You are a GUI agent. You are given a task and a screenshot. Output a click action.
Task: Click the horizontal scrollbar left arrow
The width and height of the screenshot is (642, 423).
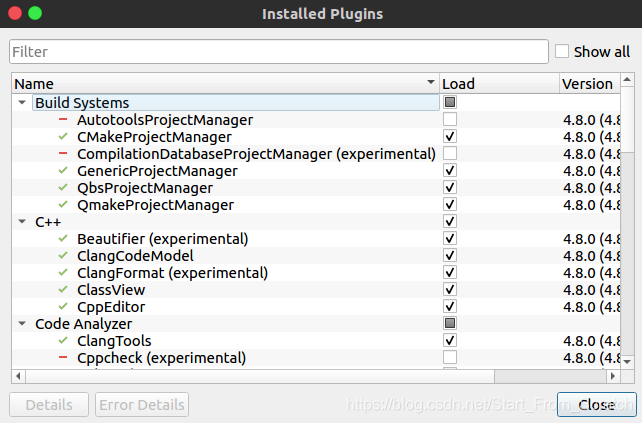click(x=18, y=375)
